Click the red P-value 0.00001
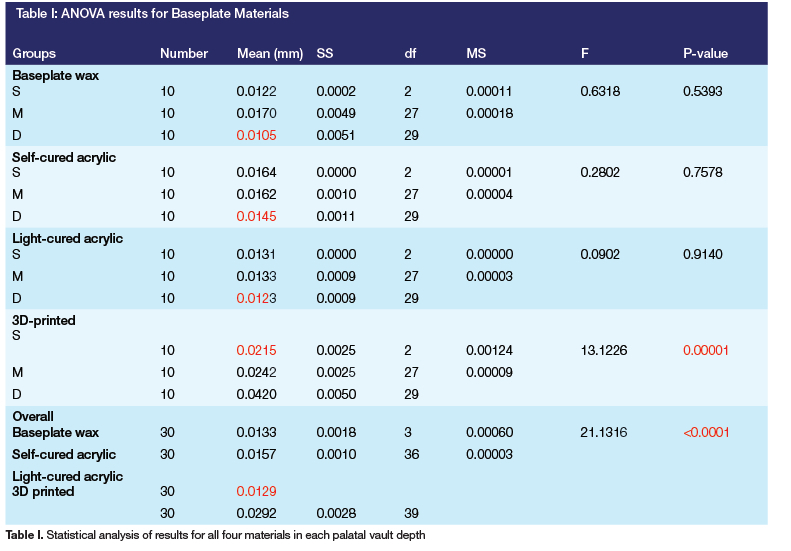 click(706, 350)
